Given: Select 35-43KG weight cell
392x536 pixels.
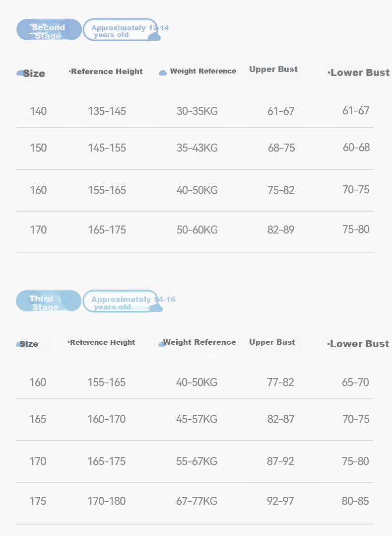Looking at the screenshot, I should [x=197, y=148].
